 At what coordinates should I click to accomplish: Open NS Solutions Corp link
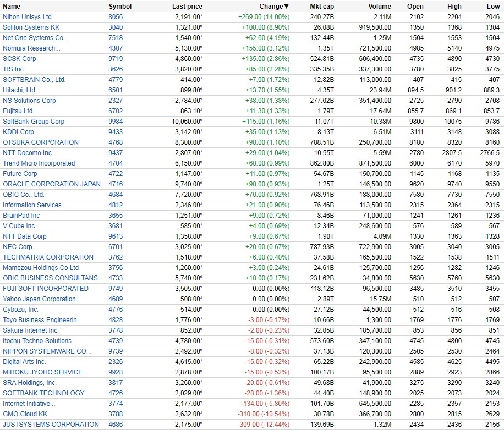pyautogui.click(x=29, y=101)
